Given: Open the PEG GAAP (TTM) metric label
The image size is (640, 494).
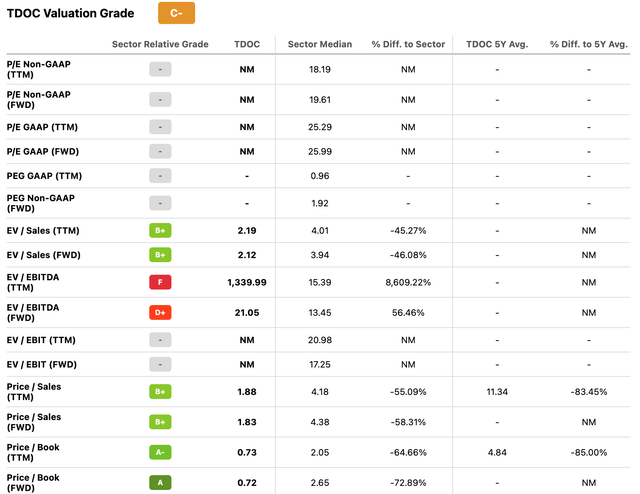Looking at the screenshot, I should [x=43, y=177].
